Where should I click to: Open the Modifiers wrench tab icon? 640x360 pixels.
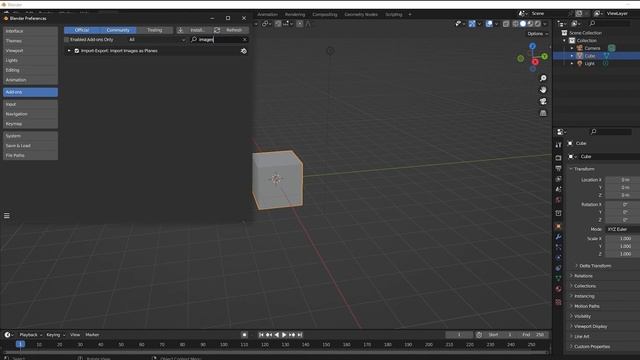coord(558,237)
